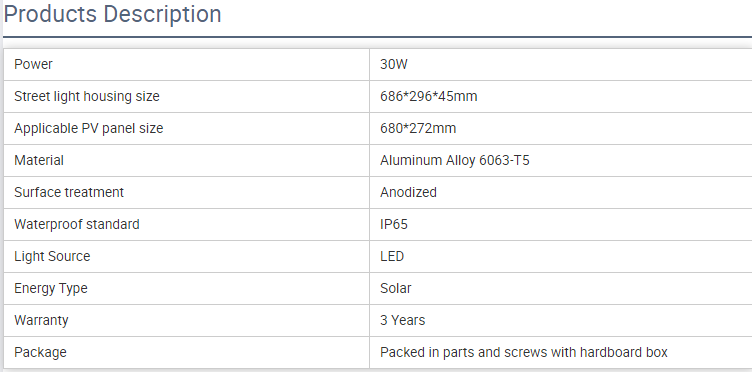The image size is (752, 372).
Task: Click the hardboard box packaging description
Action: point(524,352)
